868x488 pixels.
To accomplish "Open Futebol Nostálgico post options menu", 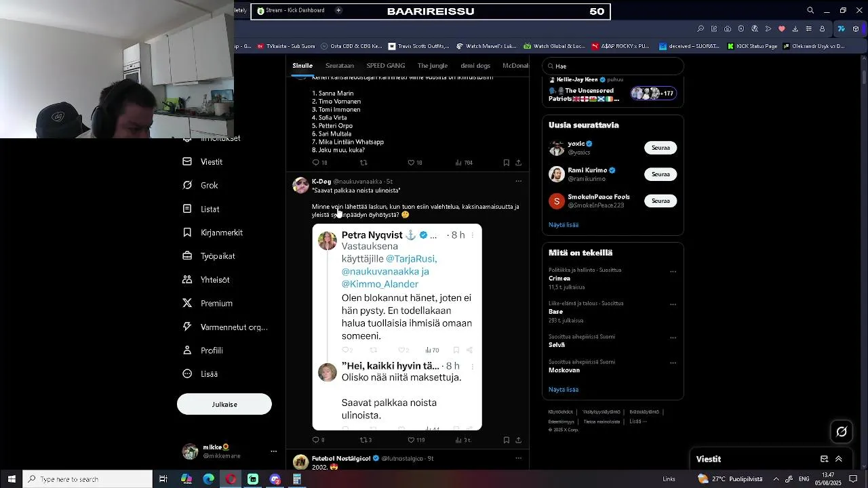I will point(519,459).
